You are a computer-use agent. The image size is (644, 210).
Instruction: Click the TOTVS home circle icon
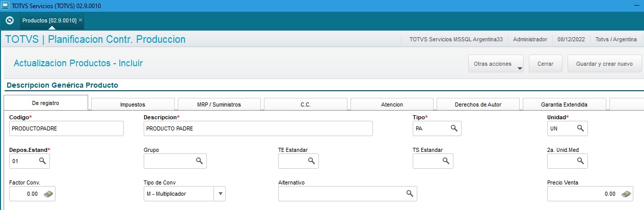point(9,20)
